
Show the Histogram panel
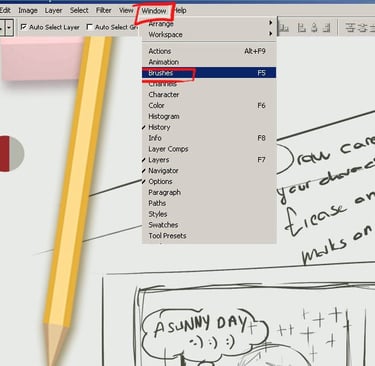pos(209,116)
